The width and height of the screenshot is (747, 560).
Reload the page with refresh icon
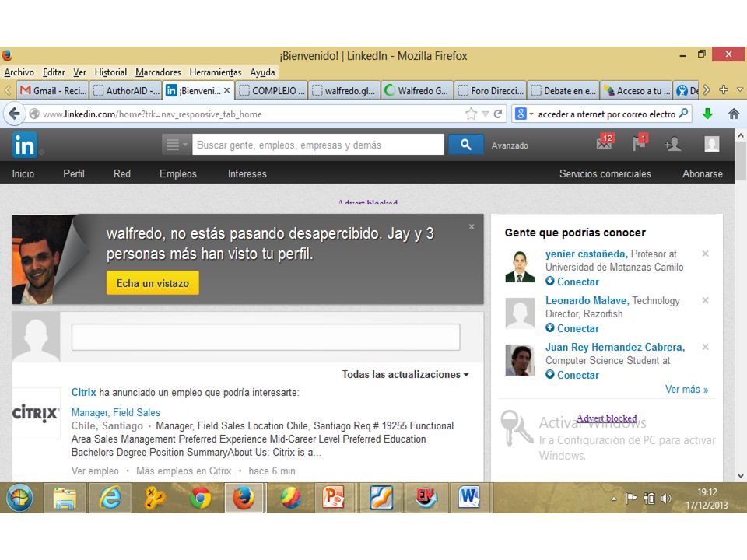[498, 114]
